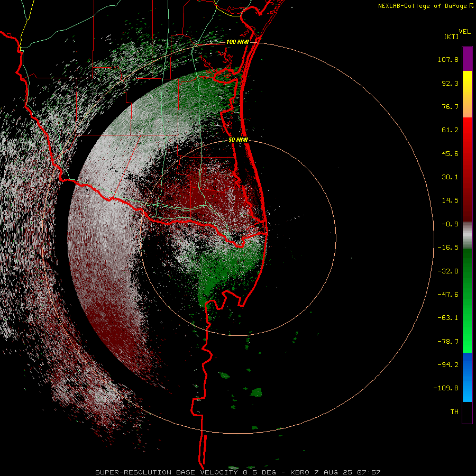
Task: Click the -16.5 velocity scale value
Action: (448, 248)
